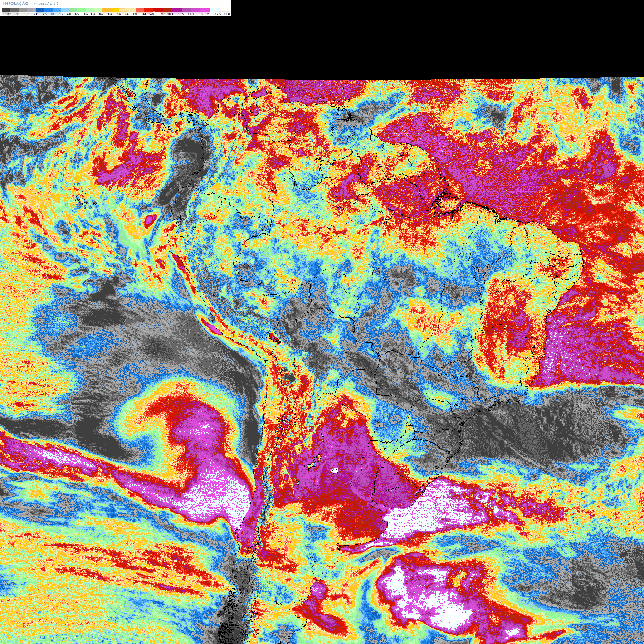The image size is (644, 644).
Task: Click the 7.0 legend scale label
Action: point(119,14)
